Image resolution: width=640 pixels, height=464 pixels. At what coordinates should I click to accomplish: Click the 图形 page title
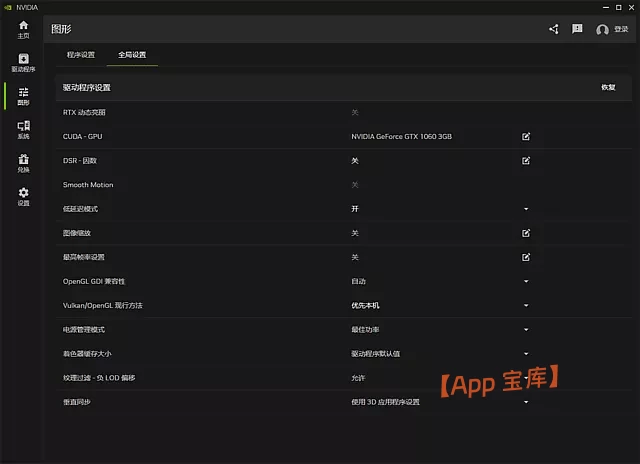coord(61,29)
